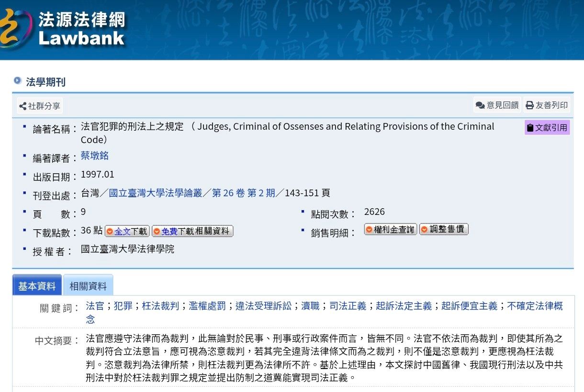Click the 文獻引用 citation button

click(x=547, y=128)
